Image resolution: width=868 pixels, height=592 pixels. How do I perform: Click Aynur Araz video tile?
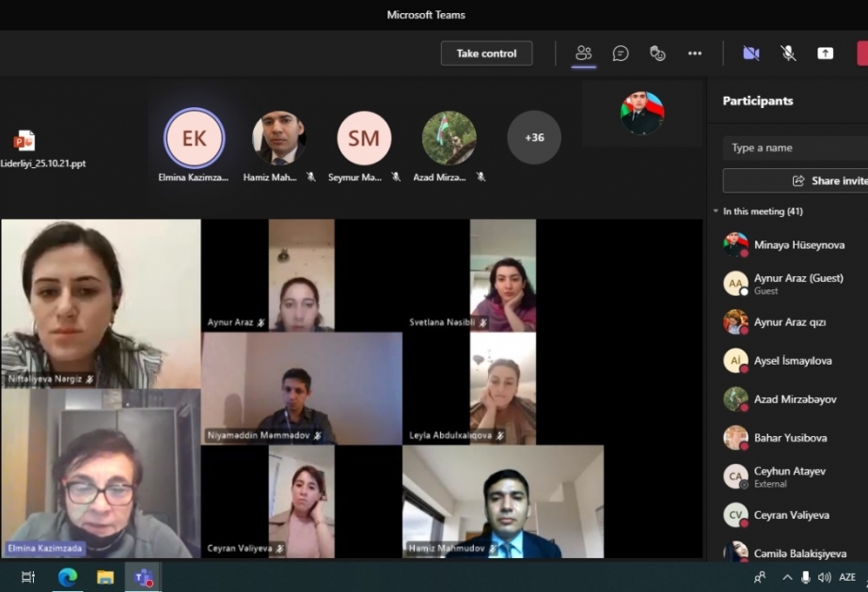(302, 275)
